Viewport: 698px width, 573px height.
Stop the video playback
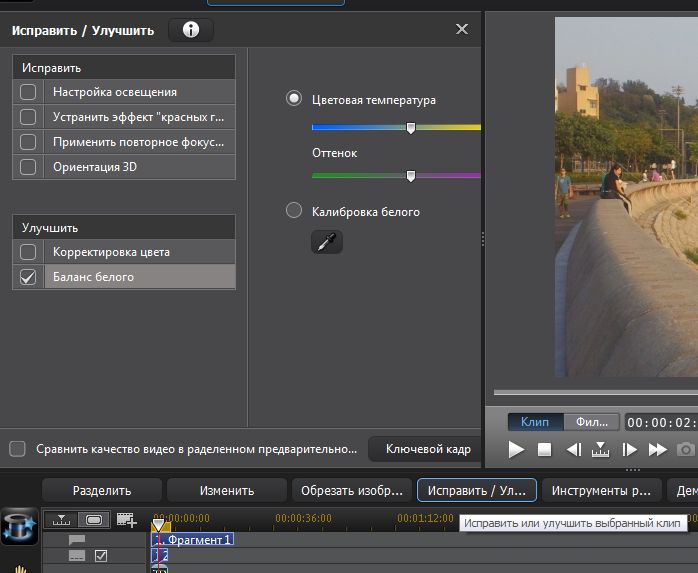point(544,450)
